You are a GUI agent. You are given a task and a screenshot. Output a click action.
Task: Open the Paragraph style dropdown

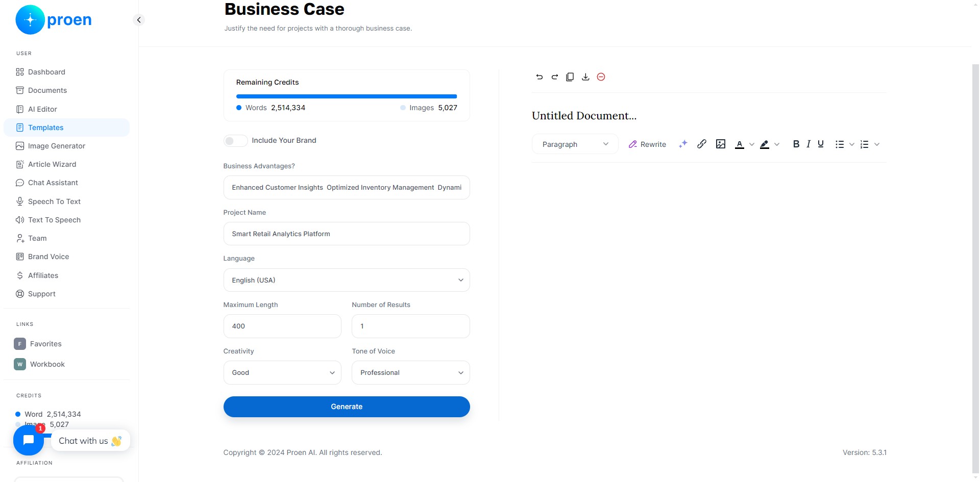click(x=575, y=144)
